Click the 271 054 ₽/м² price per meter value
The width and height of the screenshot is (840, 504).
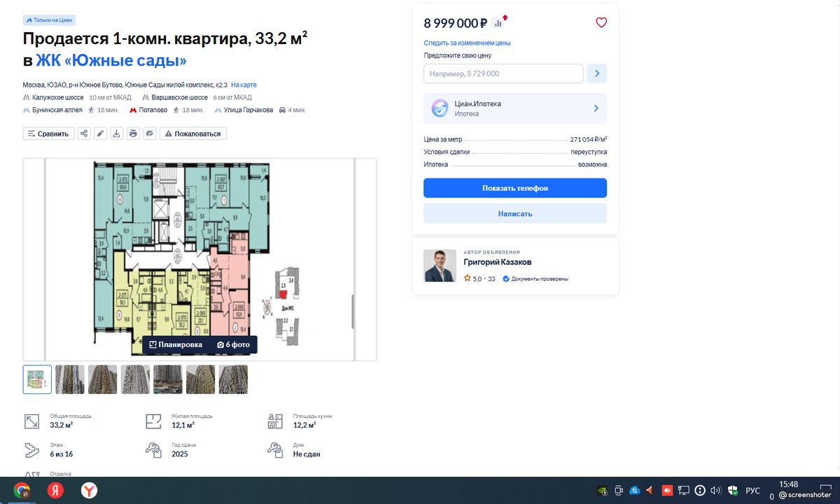tap(589, 139)
